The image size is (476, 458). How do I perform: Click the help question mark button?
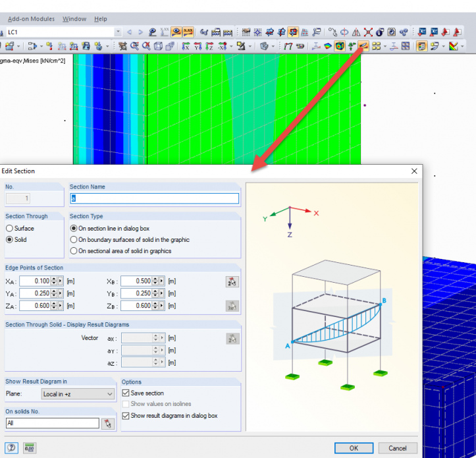tap(11, 447)
